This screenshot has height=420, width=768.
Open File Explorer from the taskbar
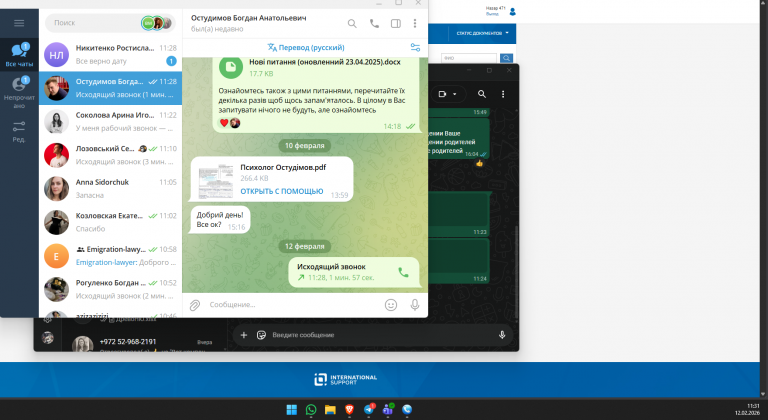[x=330, y=410]
